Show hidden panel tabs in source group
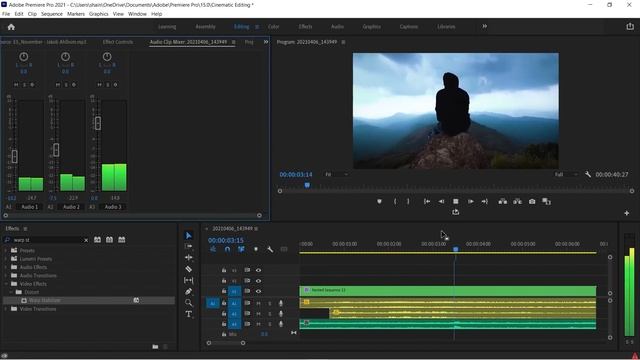 tap(266, 42)
